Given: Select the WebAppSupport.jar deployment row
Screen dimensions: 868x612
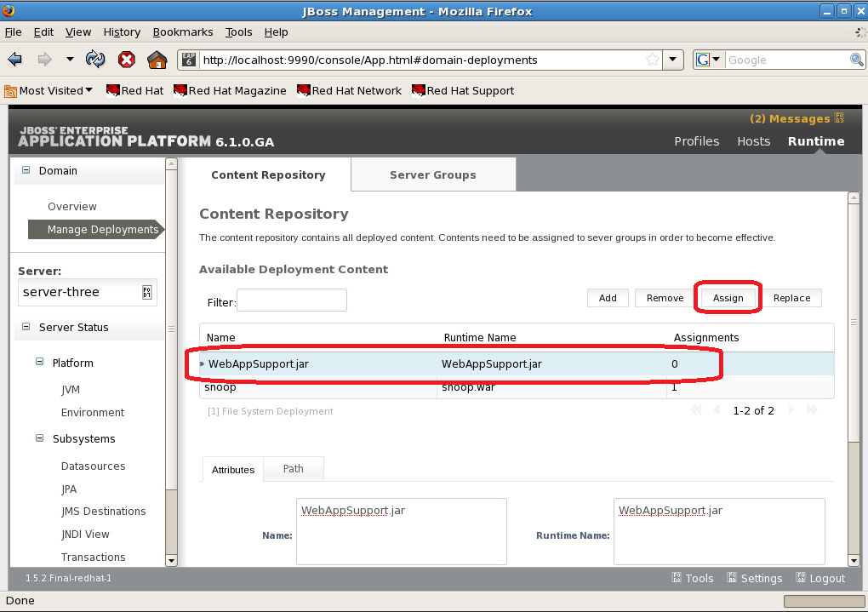Looking at the screenshot, I should 517,363.
